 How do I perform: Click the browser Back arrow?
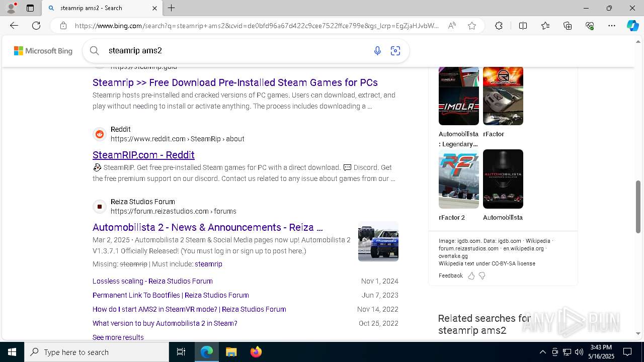pyautogui.click(x=14, y=26)
